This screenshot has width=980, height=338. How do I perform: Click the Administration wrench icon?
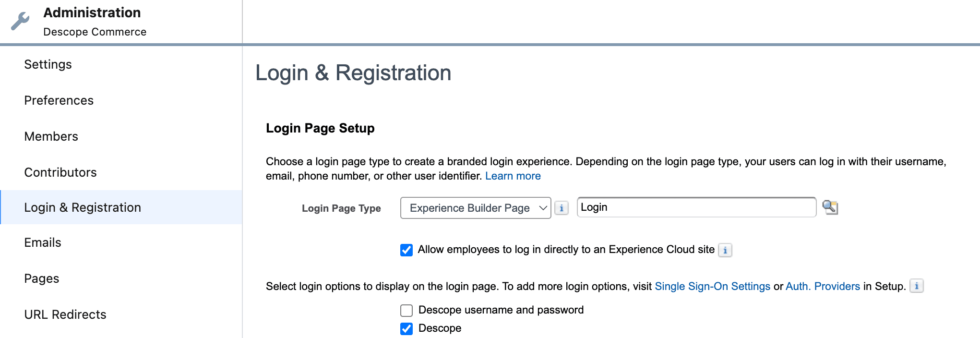pyautogui.click(x=20, y=21)
